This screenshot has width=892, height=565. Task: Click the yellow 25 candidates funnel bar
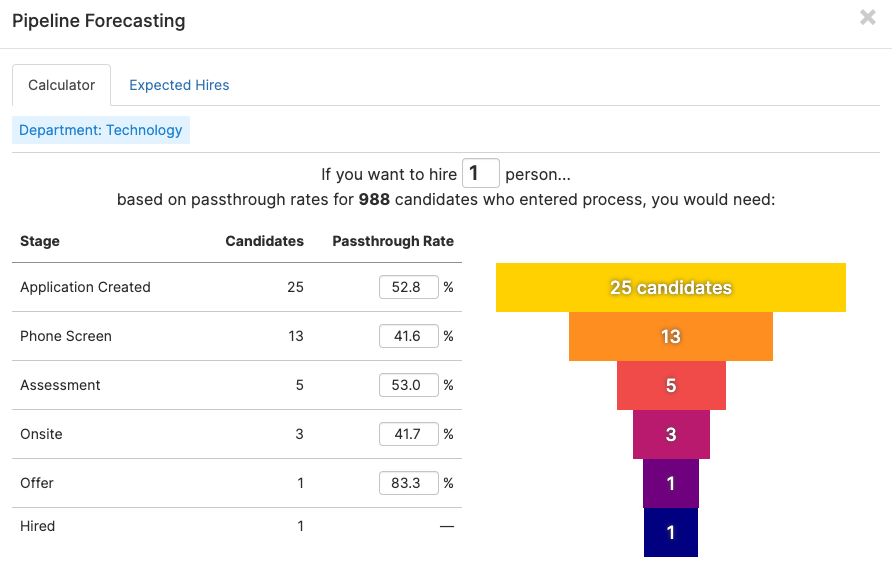671,288
